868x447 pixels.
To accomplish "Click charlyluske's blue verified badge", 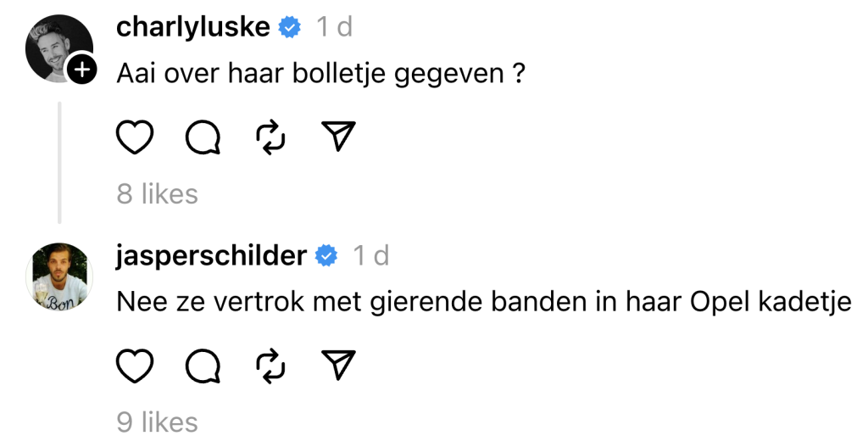I will pos(290,28).
